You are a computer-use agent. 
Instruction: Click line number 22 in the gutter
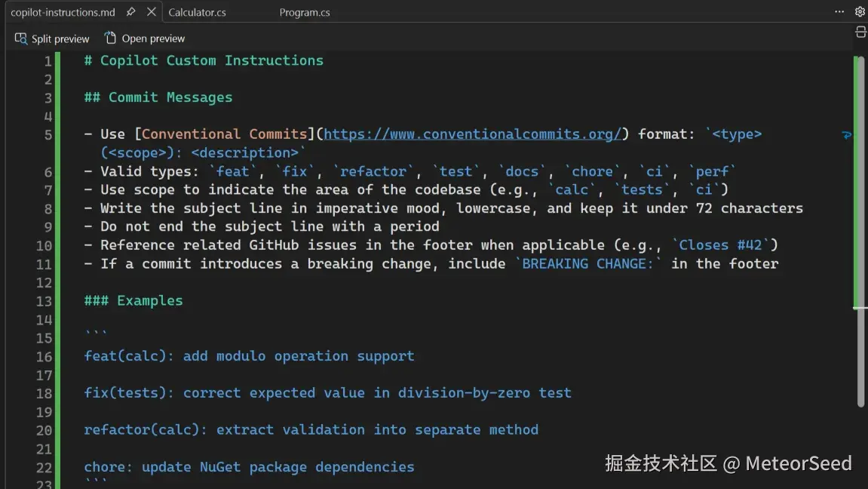(x=44, y=468)
